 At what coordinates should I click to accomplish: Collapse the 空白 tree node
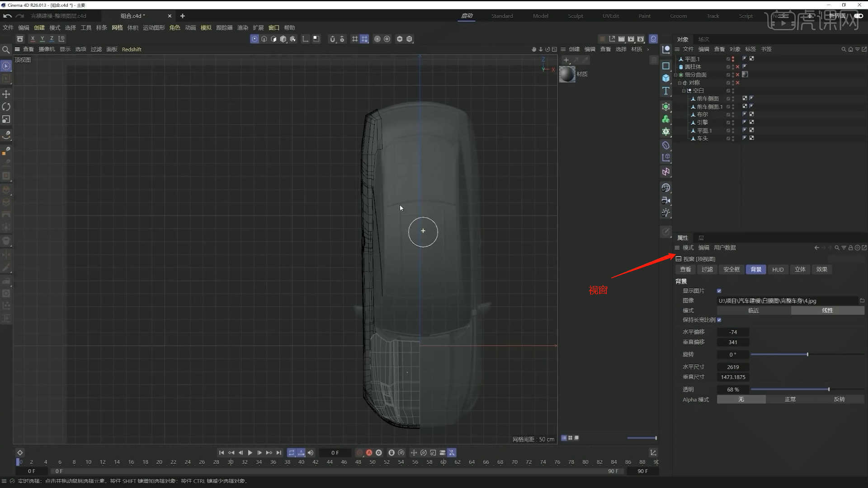(x=684, y=91)
